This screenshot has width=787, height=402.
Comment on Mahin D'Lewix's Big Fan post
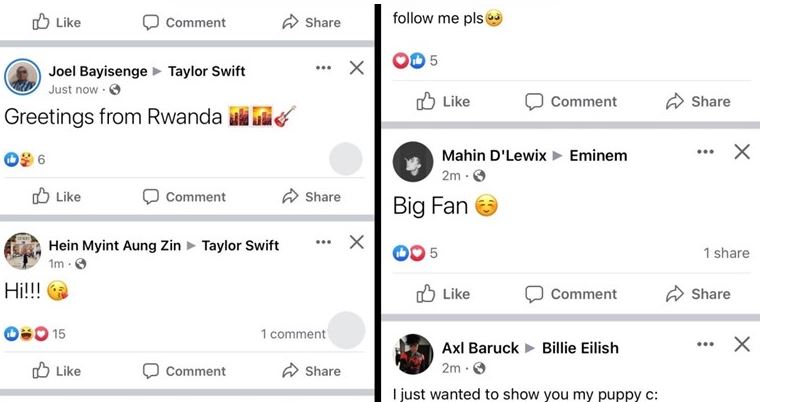(x=571, y=294)
